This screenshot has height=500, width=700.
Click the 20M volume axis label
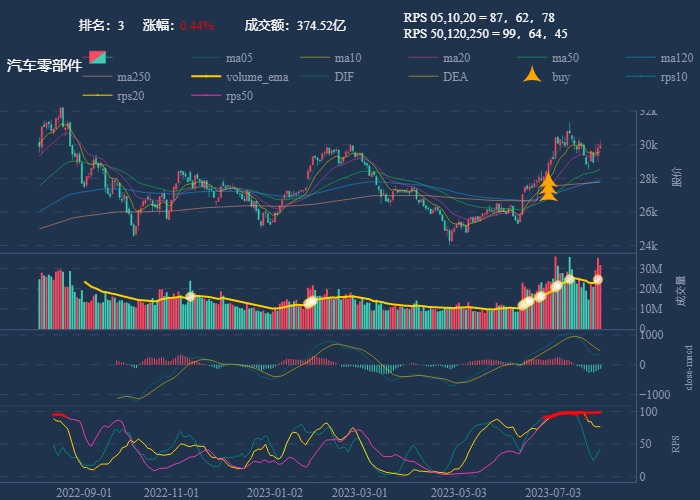pos(651,289)
